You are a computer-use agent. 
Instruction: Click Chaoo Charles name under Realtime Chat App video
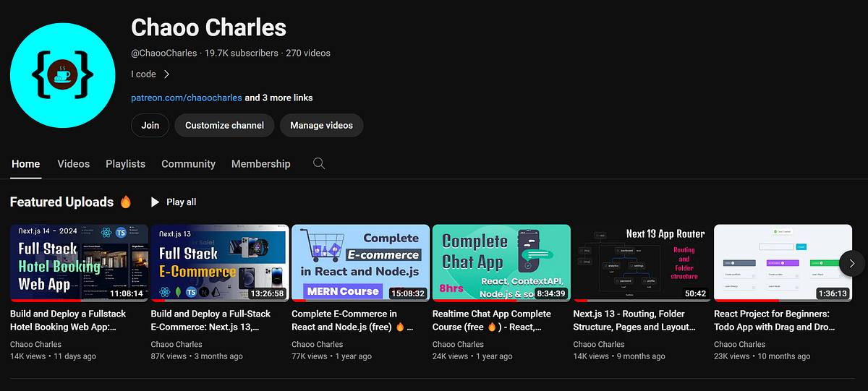coord(458,344)
